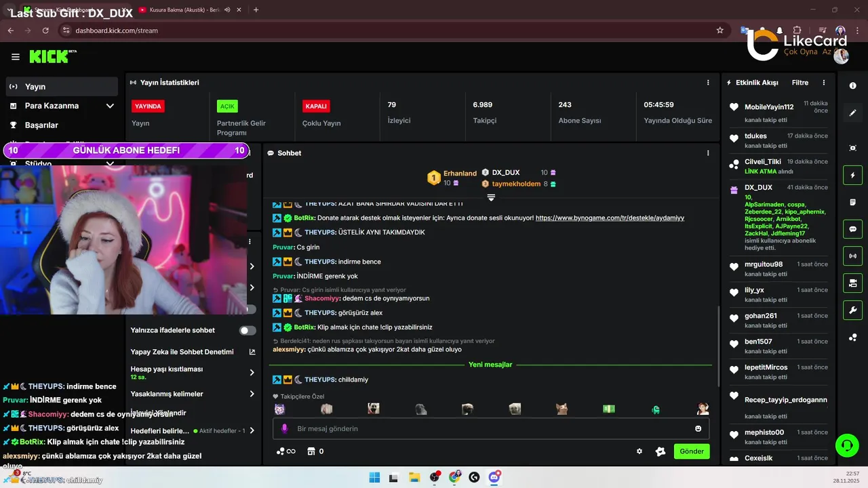This screenshot has width=868, height=488.
Task: Open a new browser tab
Action: [256, 10]
